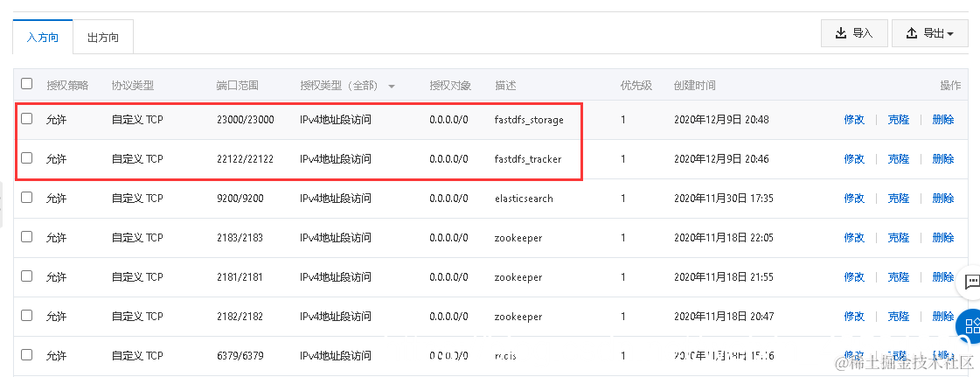Click 克隆 for 2183/2183 zookeeper rule
This screenshot has height=377, width=980.
tap(899, 238)
